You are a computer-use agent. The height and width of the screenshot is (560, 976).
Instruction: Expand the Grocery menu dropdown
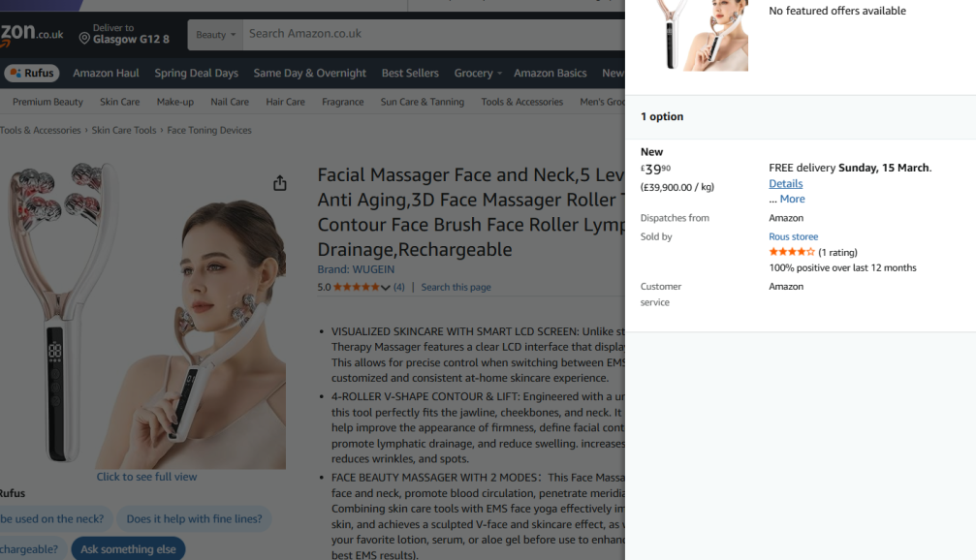coord(478,74)
